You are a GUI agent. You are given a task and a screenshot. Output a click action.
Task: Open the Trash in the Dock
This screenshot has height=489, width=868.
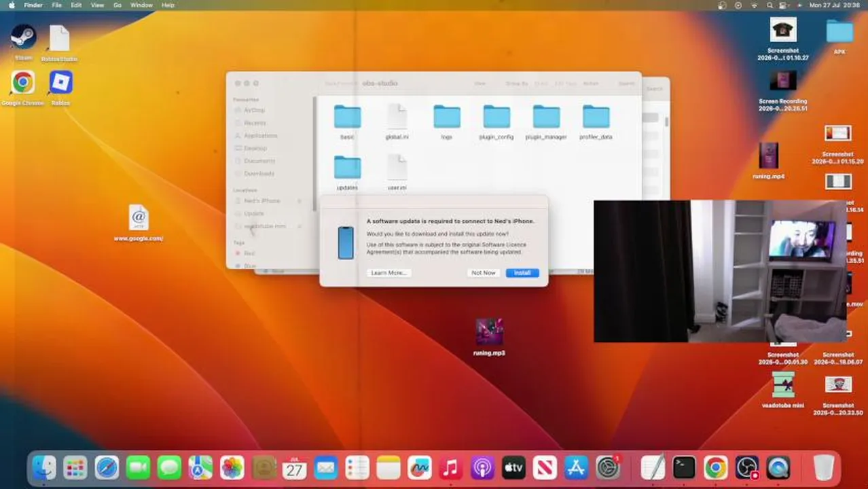[x=824, y=468]
